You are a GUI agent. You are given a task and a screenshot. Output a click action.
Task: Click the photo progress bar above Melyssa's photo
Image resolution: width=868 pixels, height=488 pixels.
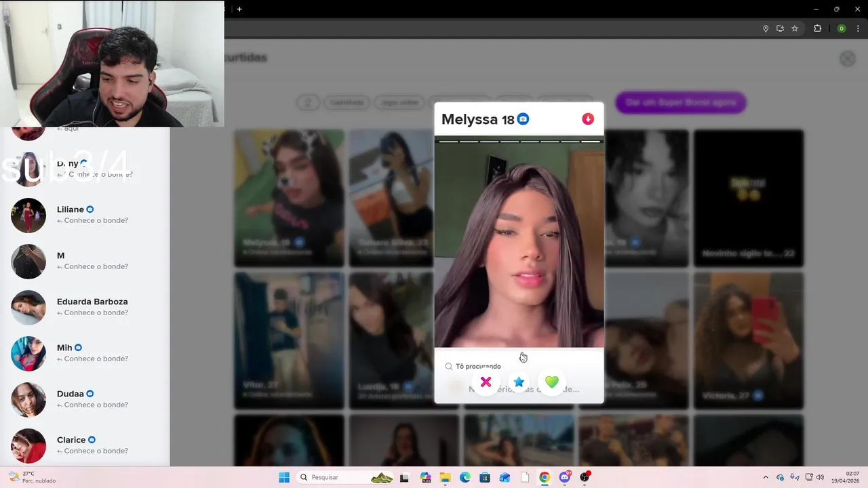[x=519, y=141]
